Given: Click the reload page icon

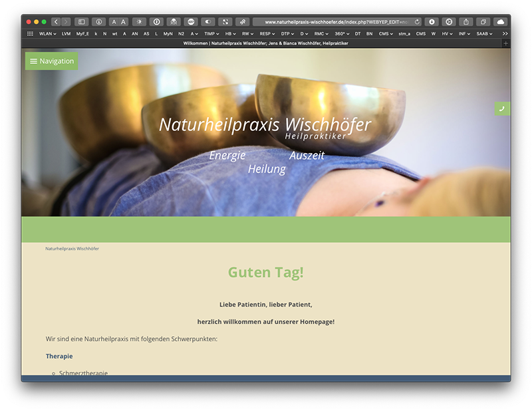Looking at the screenshot, I should (x=417, y=22).
